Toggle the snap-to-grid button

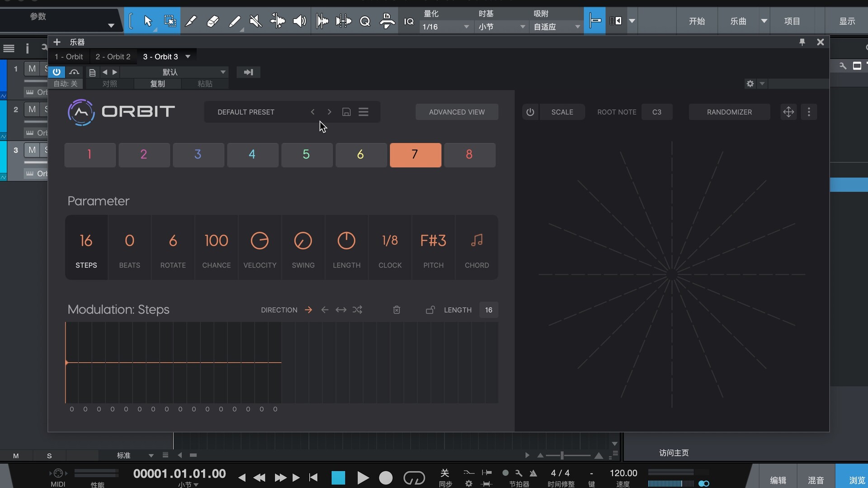coord(595,21)
